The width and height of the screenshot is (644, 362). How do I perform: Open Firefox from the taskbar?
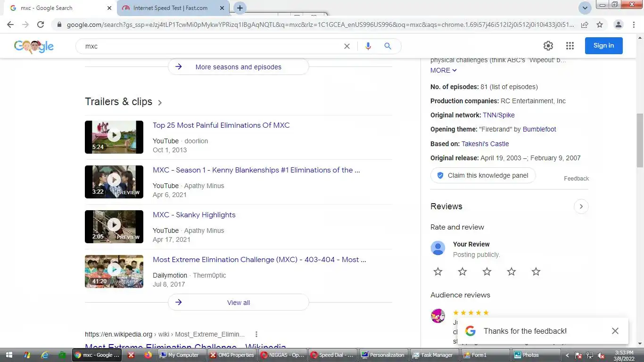[148, 355]
